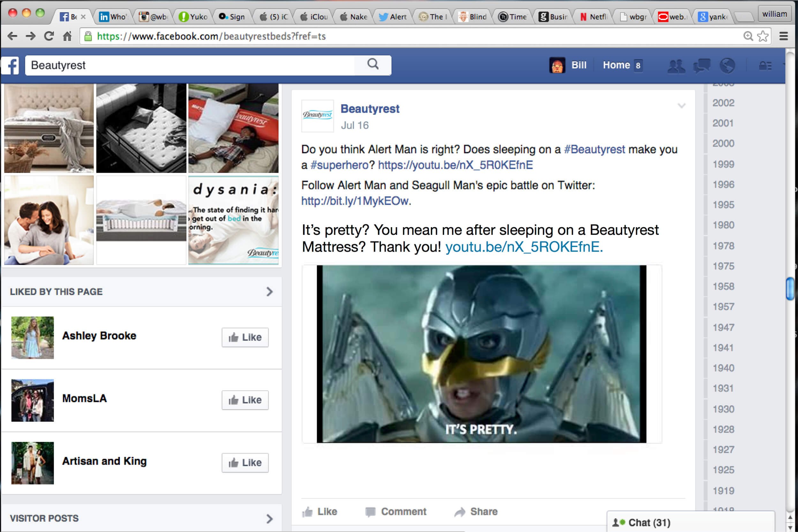Click the Facebook logo icon

coord(10,65)
